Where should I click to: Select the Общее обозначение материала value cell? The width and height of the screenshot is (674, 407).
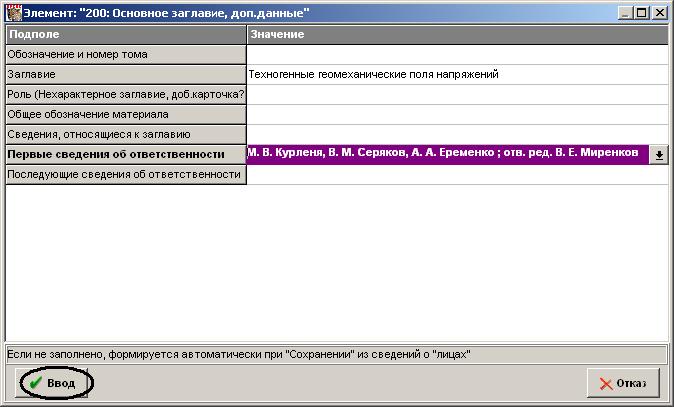tap(456, 114)
